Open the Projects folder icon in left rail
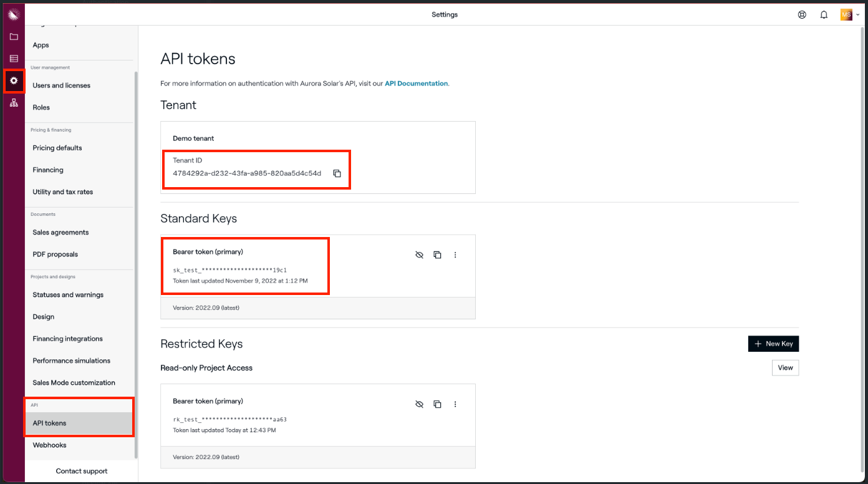Screen dimensions: 868x484 click(14, 37)
